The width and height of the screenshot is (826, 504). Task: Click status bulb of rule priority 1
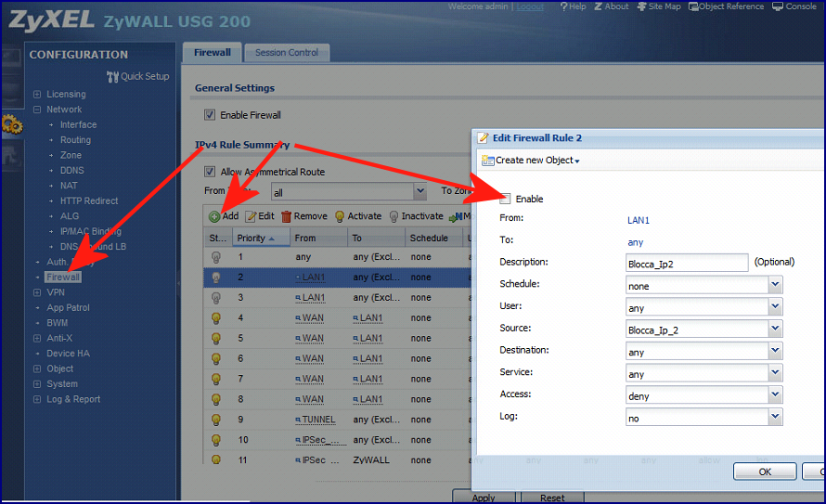coord(216,257)
